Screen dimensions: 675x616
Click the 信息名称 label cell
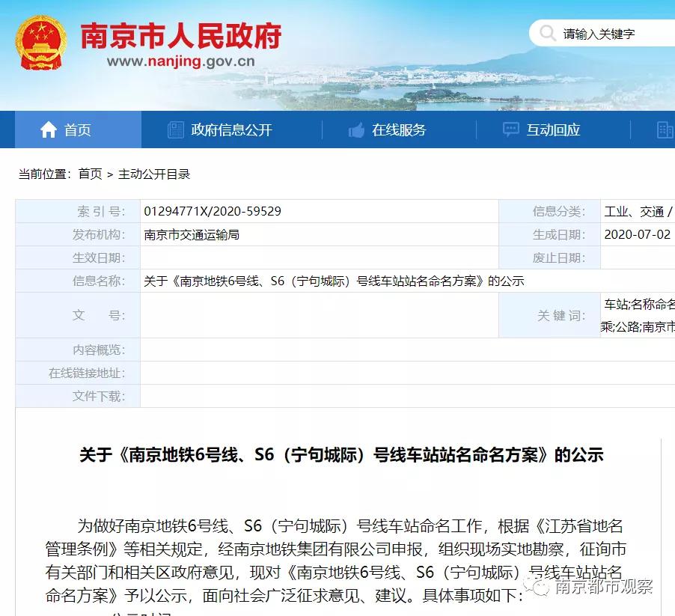[78, 281]
